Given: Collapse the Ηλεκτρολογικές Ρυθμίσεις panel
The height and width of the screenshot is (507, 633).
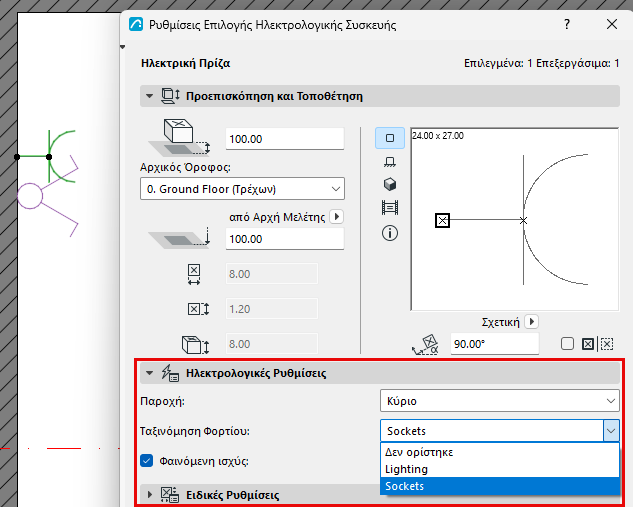Looking at the screenshot, I should (x=149, y=373).
